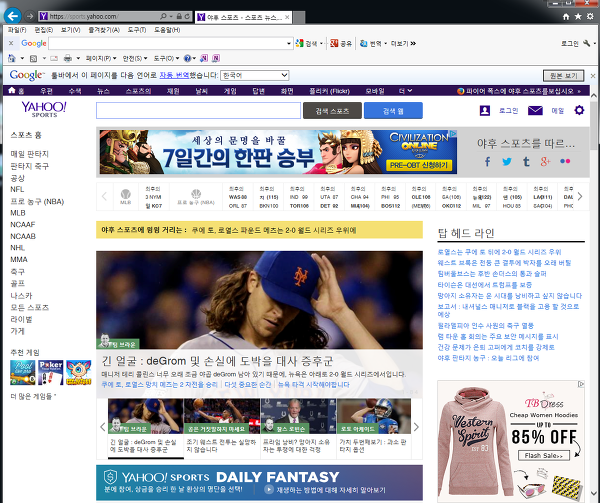Viewport: 600px width, 503px height.
Task: Click Flash Sale button in hoodie ad
Action: point(543,456)
